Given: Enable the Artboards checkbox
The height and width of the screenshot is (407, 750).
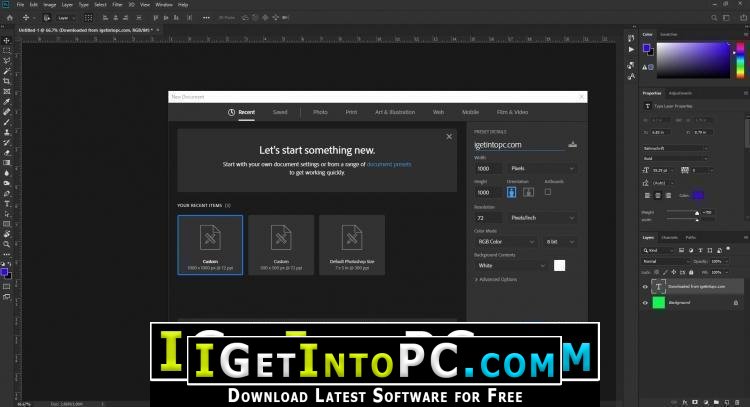Looking at the screenshot, I should (x=548, y=192).
